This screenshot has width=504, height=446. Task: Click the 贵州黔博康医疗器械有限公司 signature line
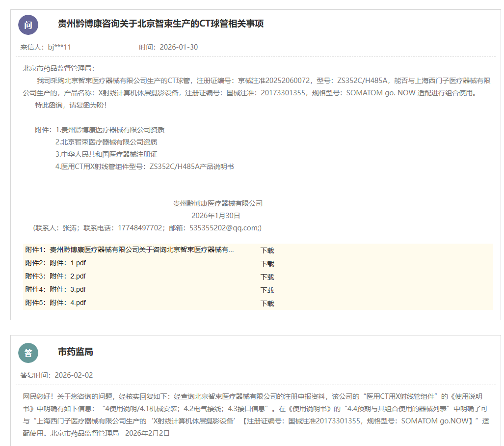218,203
